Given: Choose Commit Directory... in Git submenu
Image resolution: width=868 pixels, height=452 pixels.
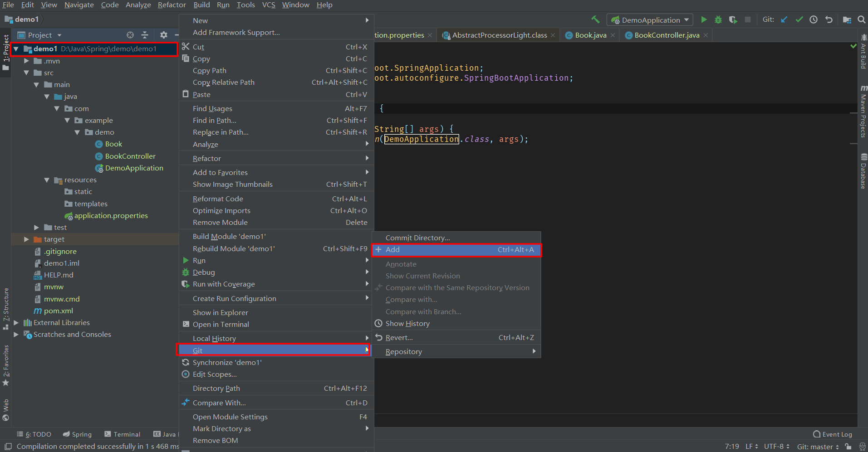Looking at the screenshot, I should pyautogui.click(x=456, y=238).
